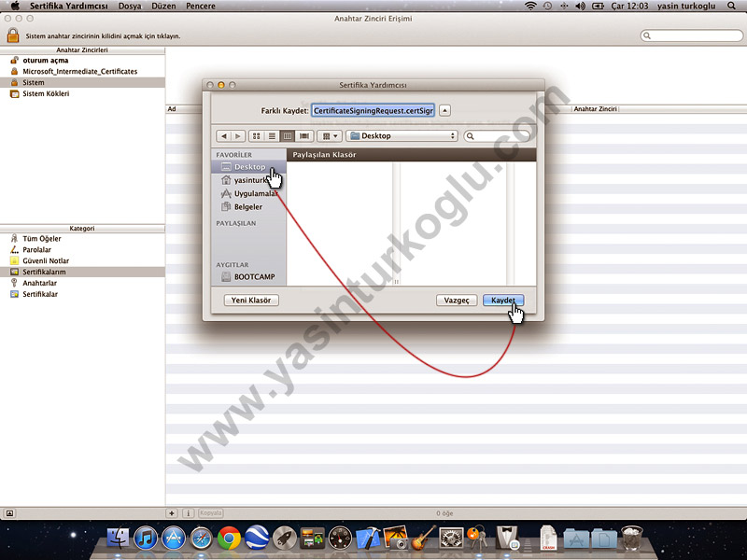The image size is (747, 560).
Task: Click Certificate Assistant tuxedo icon in Dock
Action: pos(506,539)
